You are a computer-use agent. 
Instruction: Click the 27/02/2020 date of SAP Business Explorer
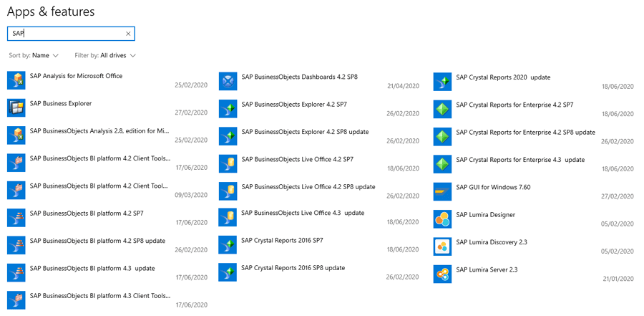tap(191, 112)
